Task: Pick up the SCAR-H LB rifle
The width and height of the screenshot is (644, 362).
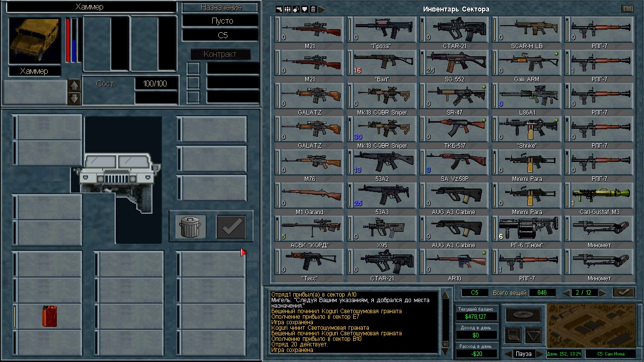Action: (x=529, y=30)
